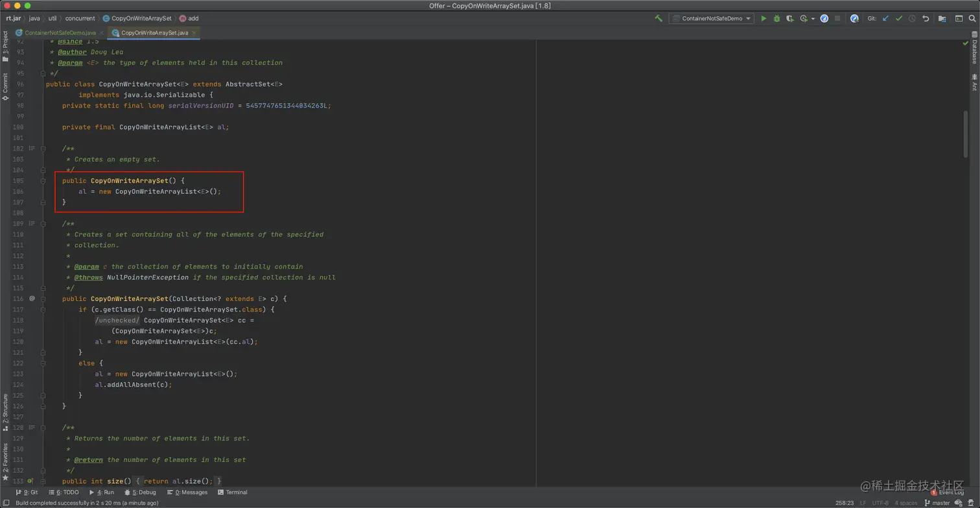Open the Event Log
Image resolution: width=980 pixels, height=508 pixels.
point(948,492)
